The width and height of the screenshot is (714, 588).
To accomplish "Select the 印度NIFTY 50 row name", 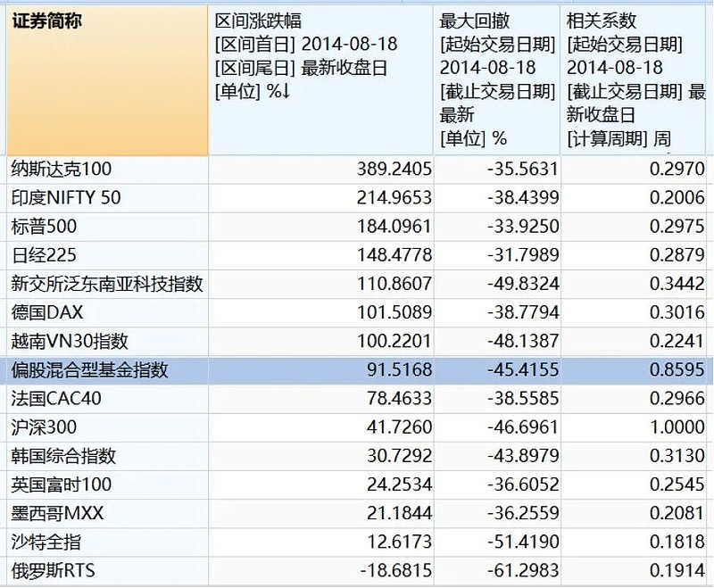I will (x=66, y=198).
